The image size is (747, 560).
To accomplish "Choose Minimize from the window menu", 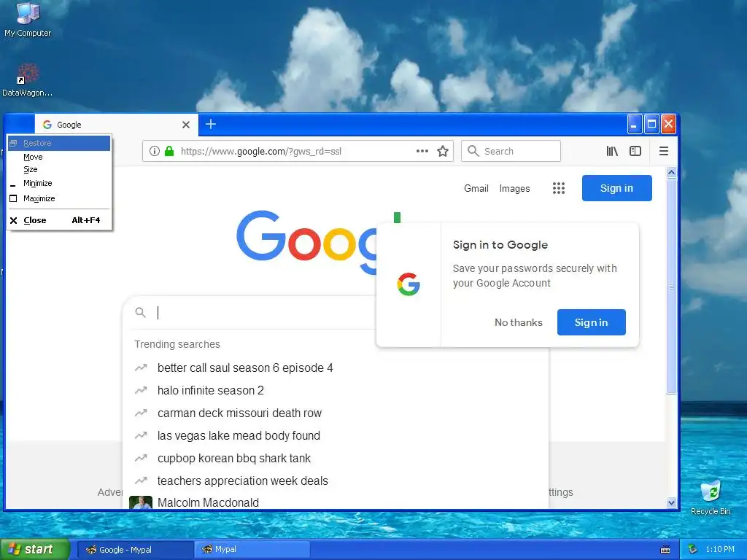I will click(x=59, y=183).
